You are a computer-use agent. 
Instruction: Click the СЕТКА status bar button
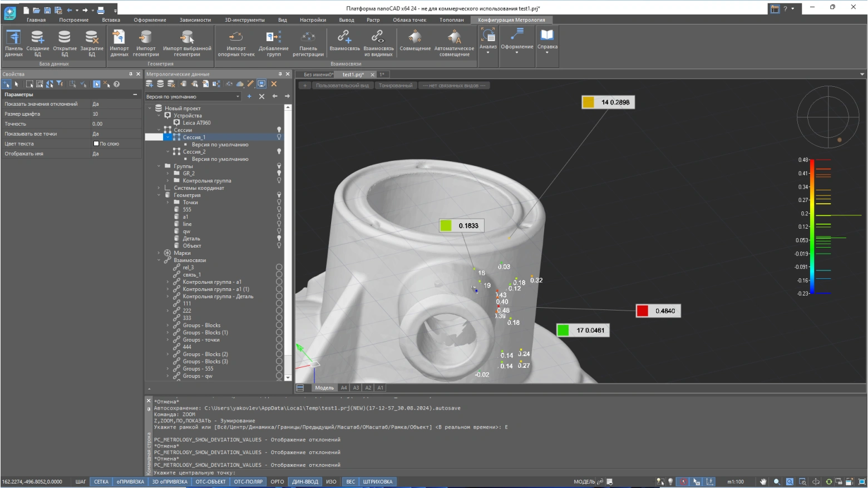click(x=101, y=482)
